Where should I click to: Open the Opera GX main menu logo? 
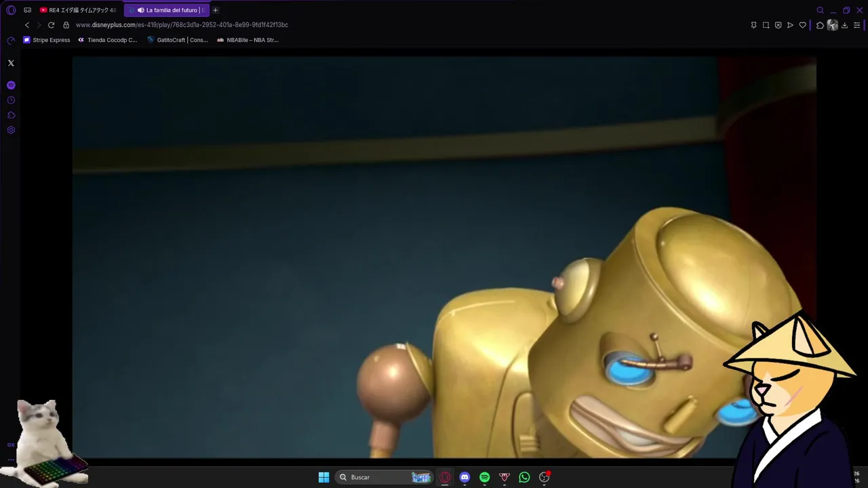11,10
